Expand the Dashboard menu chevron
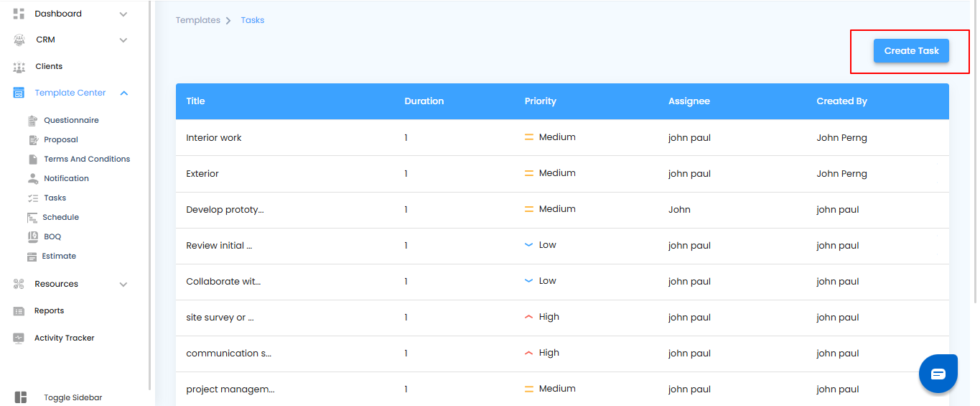The width and height of the screenshot is (980, 406). (123, 14)
